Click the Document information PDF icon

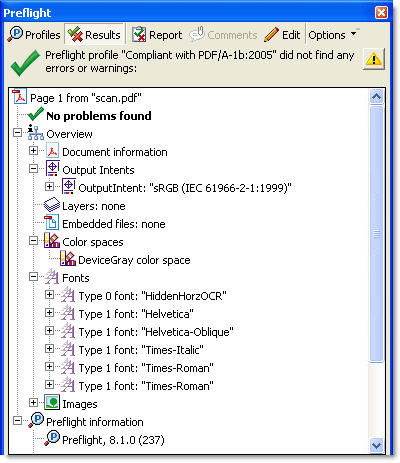coord(52,151)
